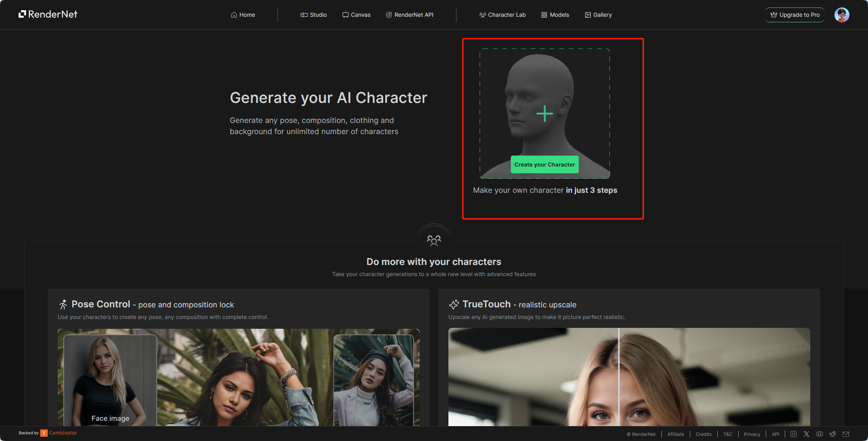Open the Privacy footer link
This screenshot has height=441, width=868.
pos(752,434)
